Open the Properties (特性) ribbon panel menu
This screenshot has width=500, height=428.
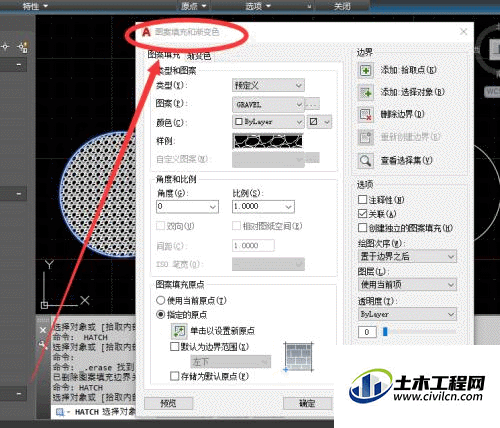[x=35, y=6]
